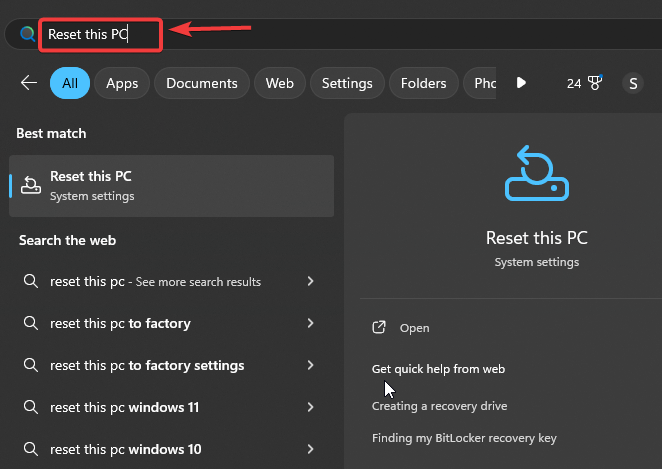Image resolution: width=662 pixels, height=469 pixels.
Task: Select 'reset this pc windows 10' suggestion
Action: [x=169, y=449]
